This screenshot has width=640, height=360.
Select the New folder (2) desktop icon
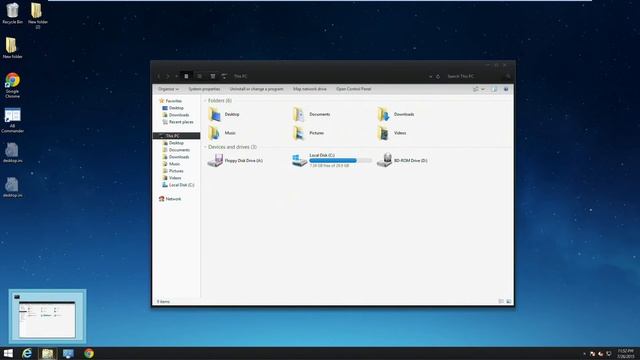coord(38,16)
